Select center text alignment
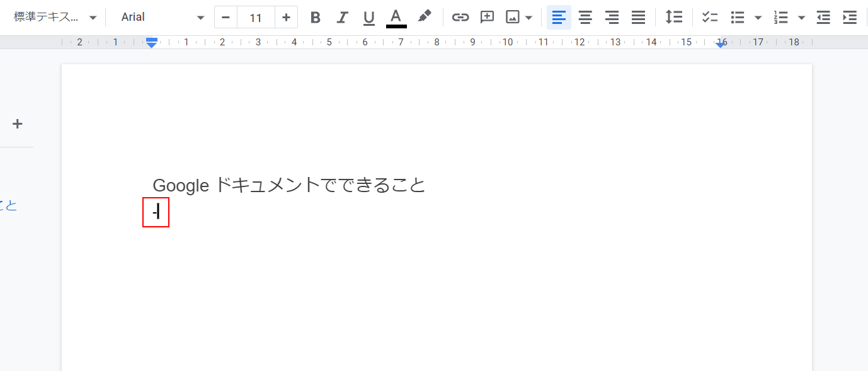The image size is (868, 371). tap(585, 17)
